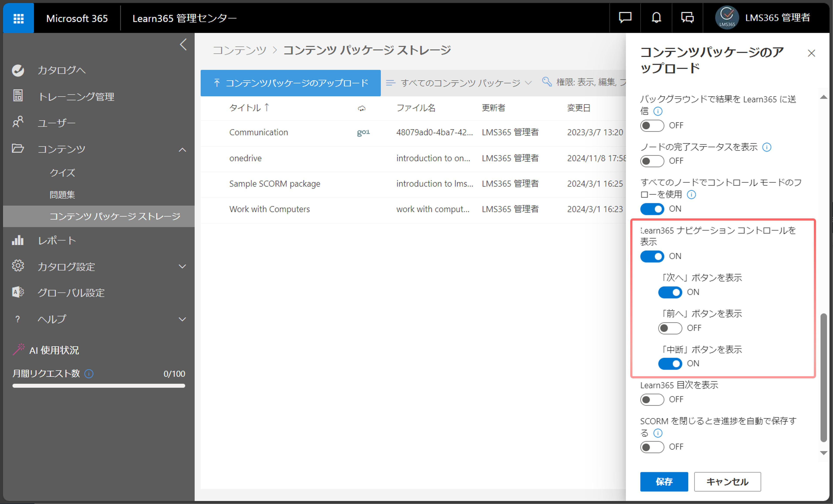
Task: Click the panel scroll up arrow
Action: pyautogui.click(x=824, y=97)
